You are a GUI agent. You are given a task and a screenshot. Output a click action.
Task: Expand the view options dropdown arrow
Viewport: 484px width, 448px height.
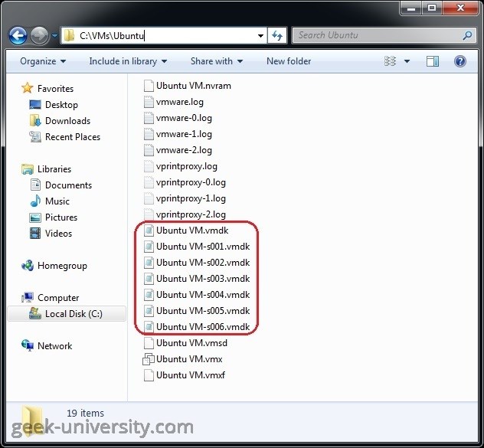tap(407, 61)
